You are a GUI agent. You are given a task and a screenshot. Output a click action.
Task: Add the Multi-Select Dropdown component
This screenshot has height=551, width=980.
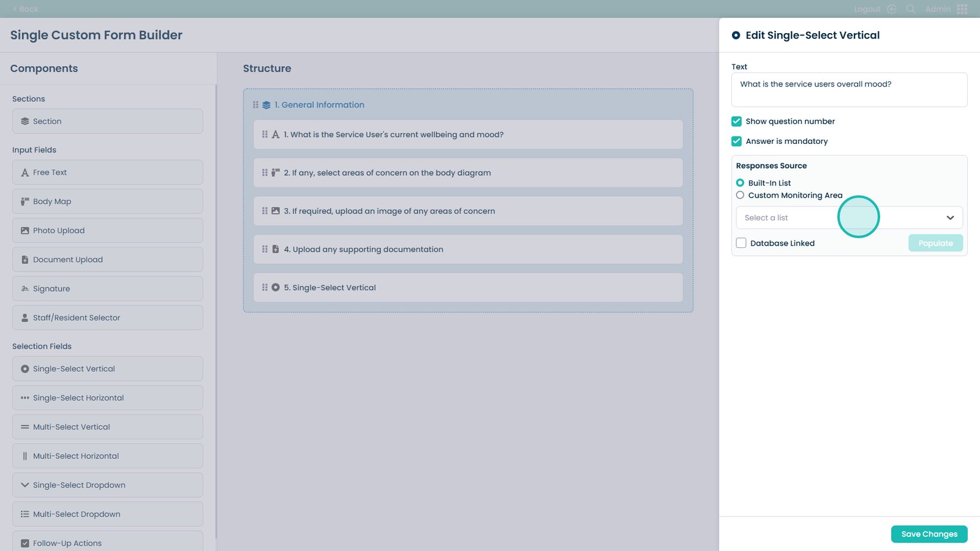pyautogui.click(x=107, y=514)
